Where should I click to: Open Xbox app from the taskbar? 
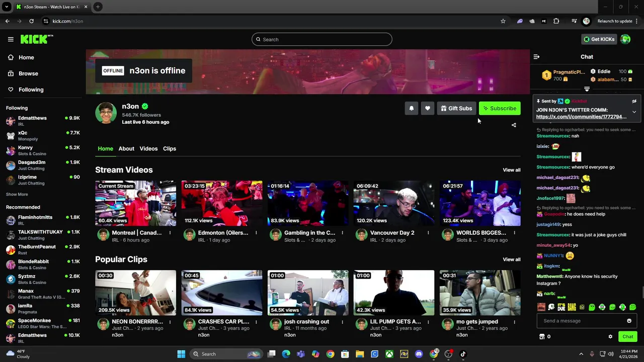(x=389, y=354)
